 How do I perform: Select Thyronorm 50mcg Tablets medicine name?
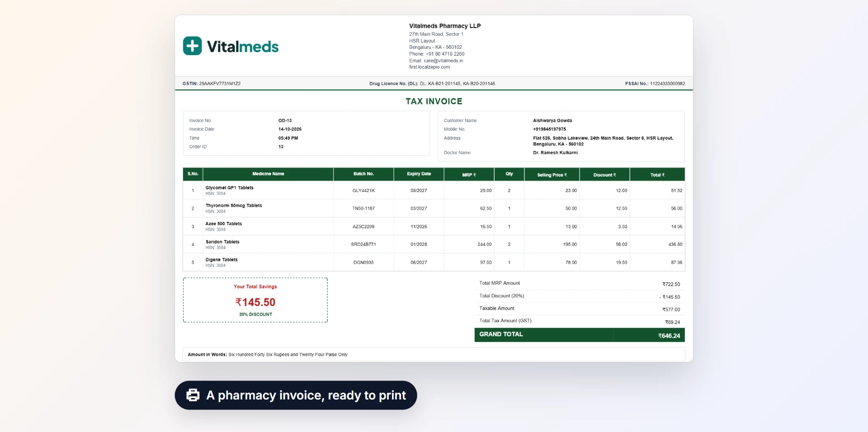(x=234, y=206)
